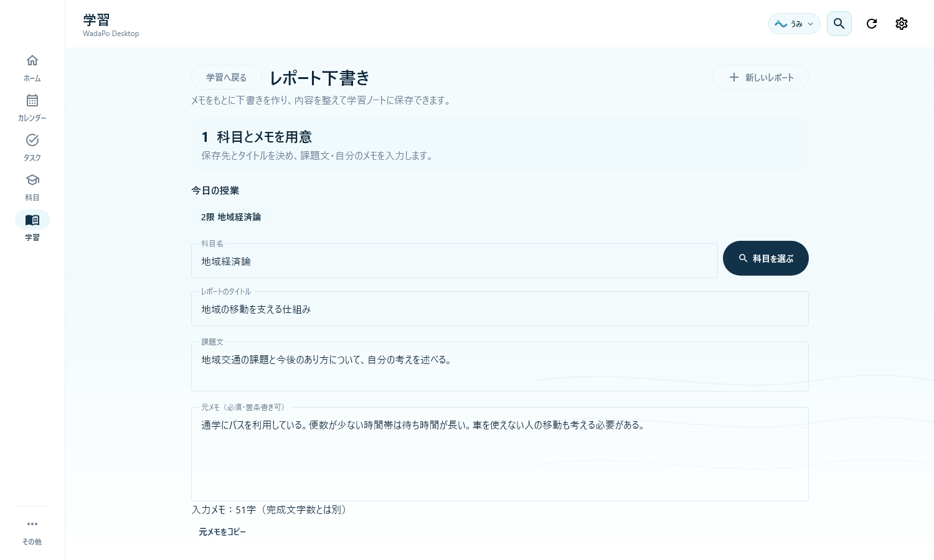The width and height of the screenshot is (934, 560).
Task: Focus the 科目名 input field
Action: pos(455,261)
